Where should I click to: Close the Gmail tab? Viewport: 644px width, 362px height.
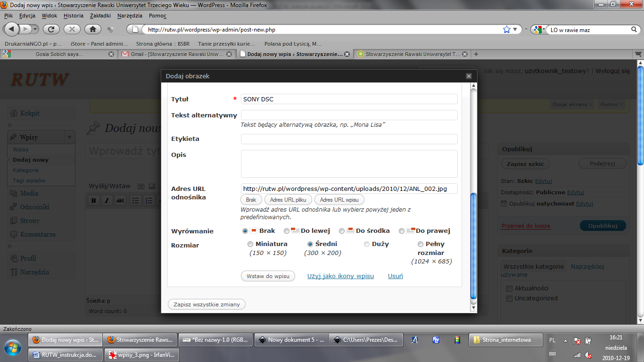pyautogui.click(x=229, y=54)
